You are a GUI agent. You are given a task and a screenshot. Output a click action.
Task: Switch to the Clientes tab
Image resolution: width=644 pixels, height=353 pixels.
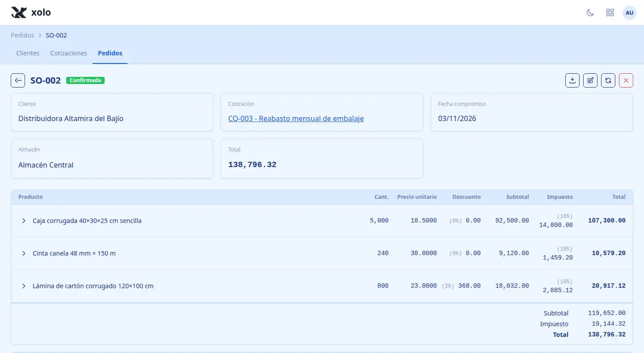[x=28, y=53]
